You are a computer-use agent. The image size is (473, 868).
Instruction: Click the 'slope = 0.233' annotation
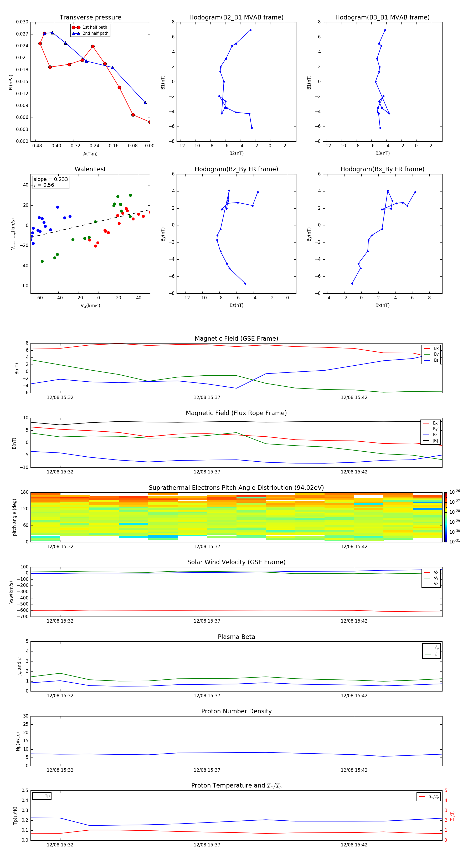coord(51,179)
